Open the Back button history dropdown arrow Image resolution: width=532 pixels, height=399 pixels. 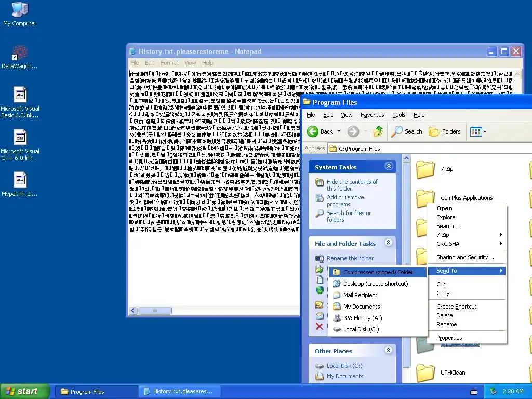tap(339, 131)
